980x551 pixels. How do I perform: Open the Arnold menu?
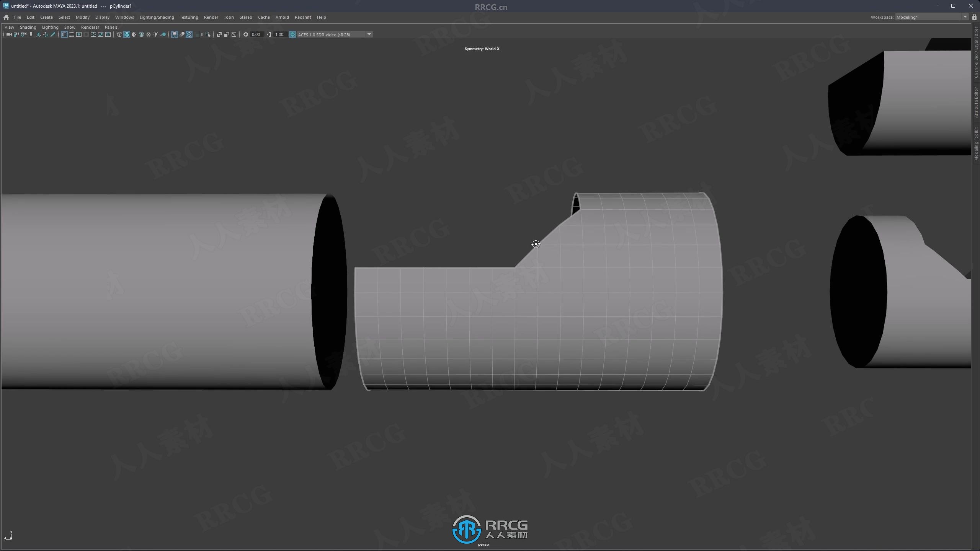point(282,17)
